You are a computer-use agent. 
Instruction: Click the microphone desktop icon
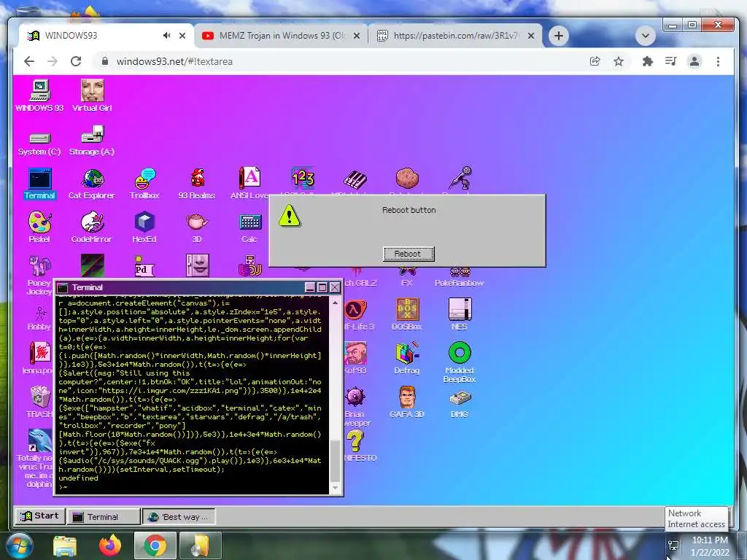tap(461, 178)
